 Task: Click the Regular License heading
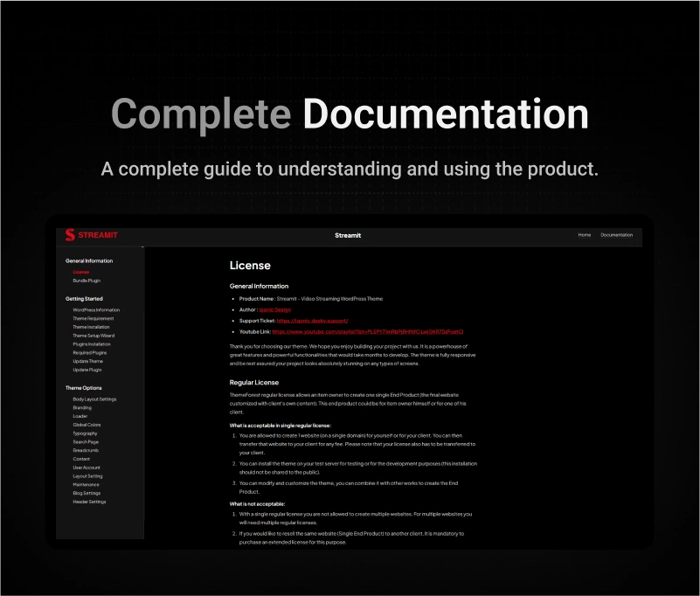254,383
